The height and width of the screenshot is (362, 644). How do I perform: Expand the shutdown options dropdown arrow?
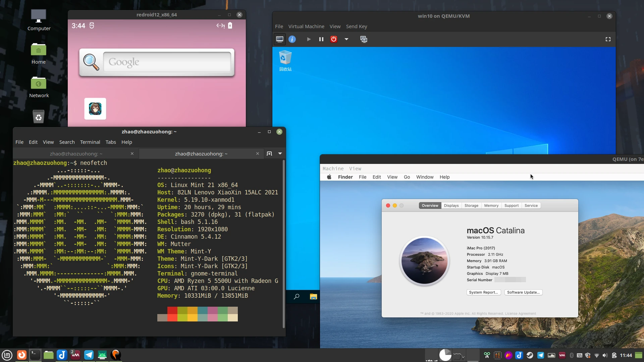tap(346, 39)
